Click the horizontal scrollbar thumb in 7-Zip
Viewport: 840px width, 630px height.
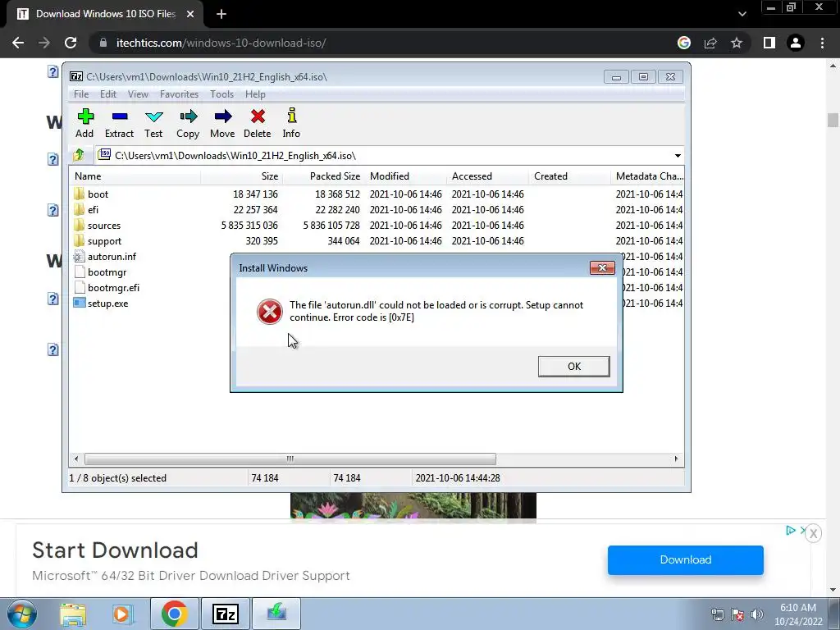290,459
